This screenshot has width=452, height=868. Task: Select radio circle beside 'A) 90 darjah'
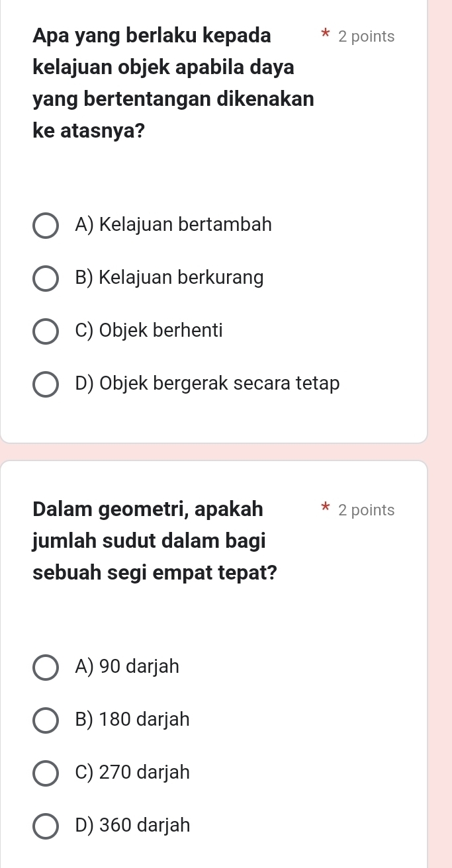(45, 667)
